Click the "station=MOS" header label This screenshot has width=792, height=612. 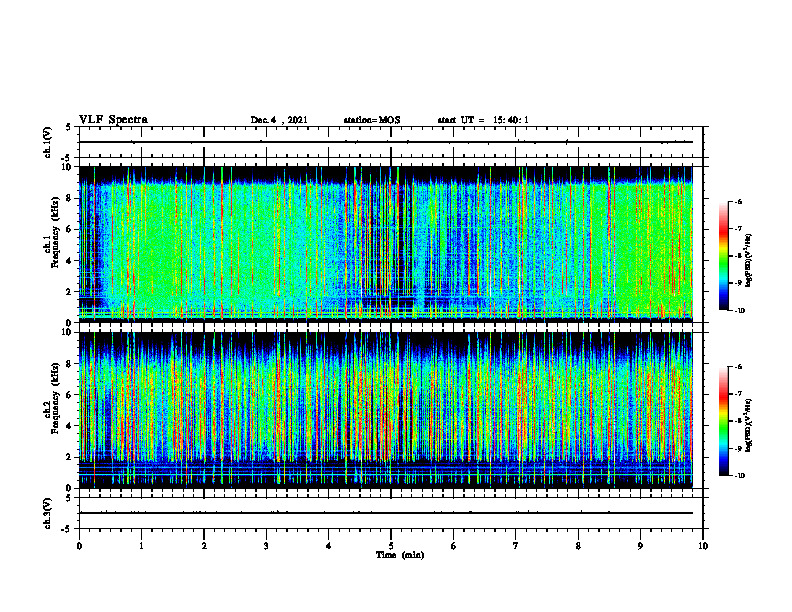tap(372, 120)
